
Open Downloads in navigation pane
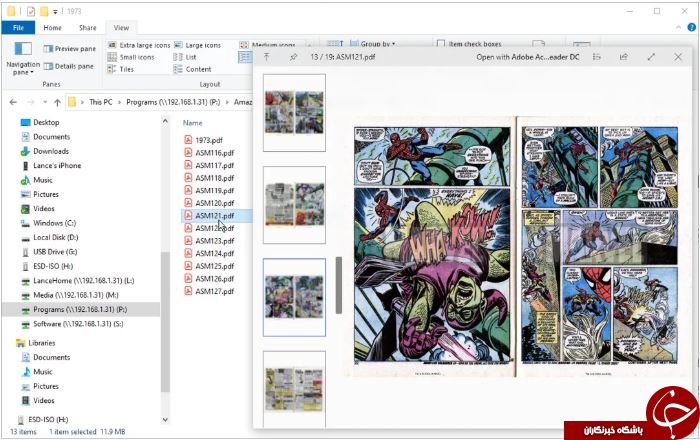click(x=45, y=151)
